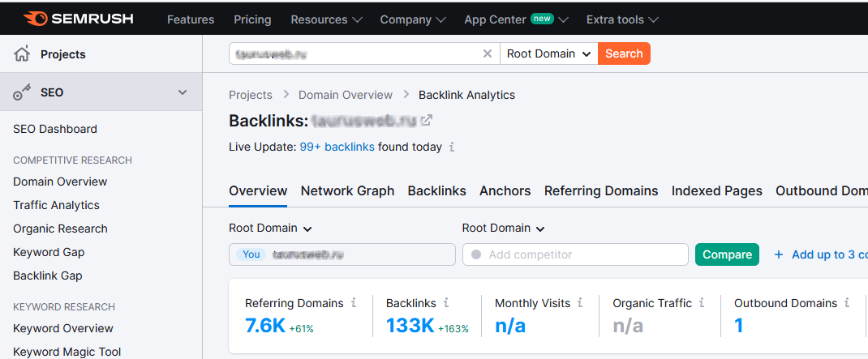
Task: Click info icon next to Live Update
Action: pos(452,147)
